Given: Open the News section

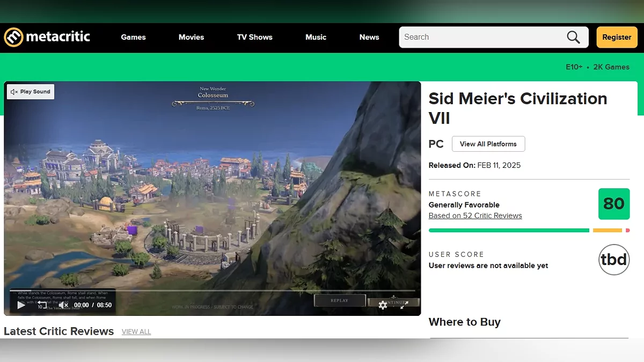Looking at the screenshot, I should (x=369, y=37).
